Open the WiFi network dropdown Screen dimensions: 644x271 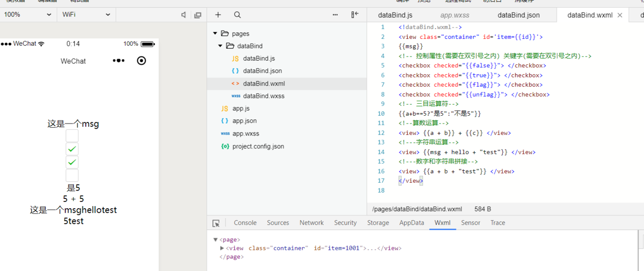[86, 15]
